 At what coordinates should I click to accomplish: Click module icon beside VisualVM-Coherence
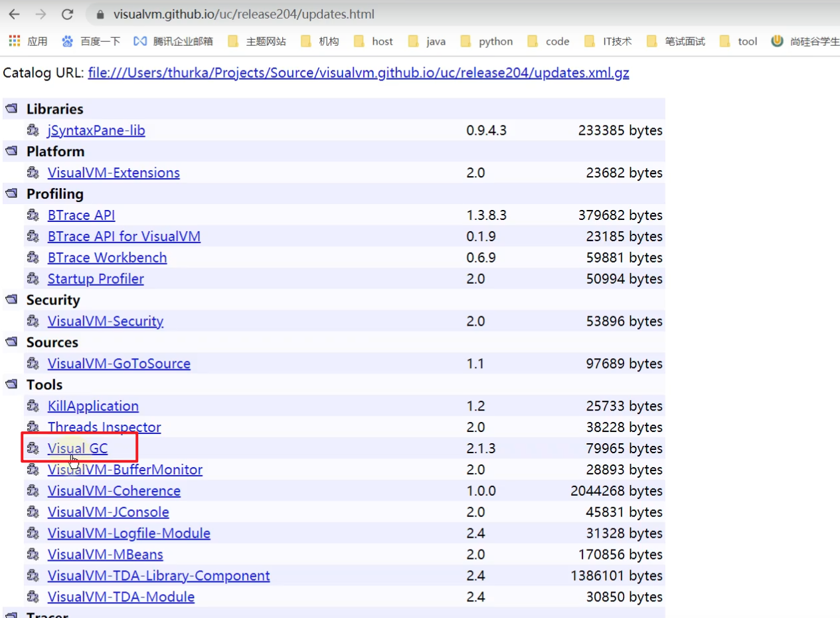(33, 491)
